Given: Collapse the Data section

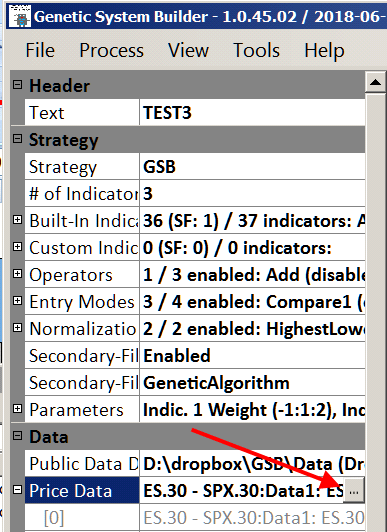Looking at the screenshot, I should point(18,436).
